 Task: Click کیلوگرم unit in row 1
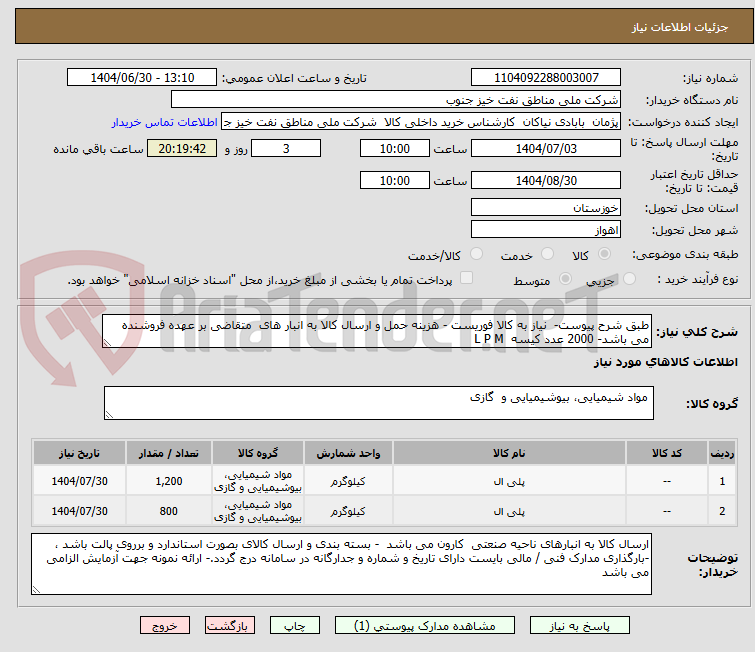[348, 481]
